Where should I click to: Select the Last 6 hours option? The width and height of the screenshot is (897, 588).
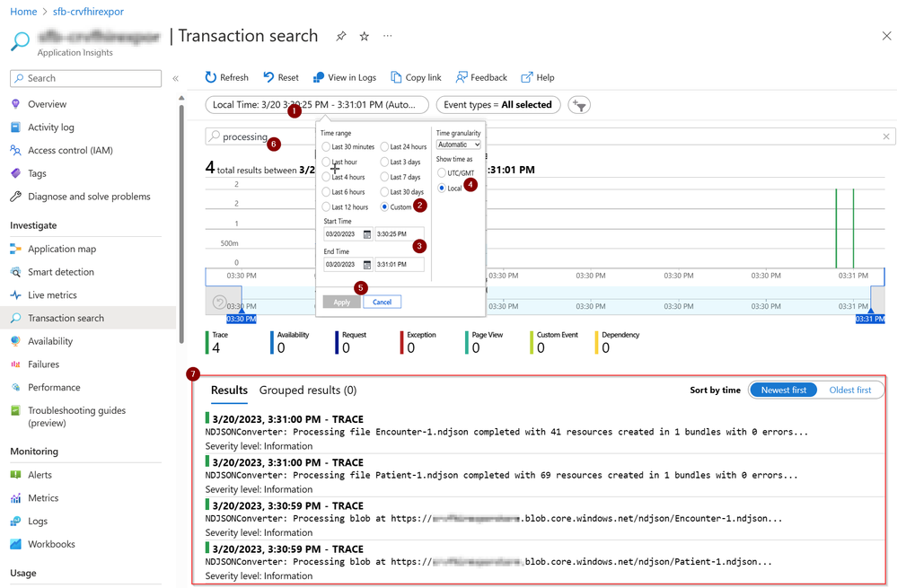click(326, 191)
